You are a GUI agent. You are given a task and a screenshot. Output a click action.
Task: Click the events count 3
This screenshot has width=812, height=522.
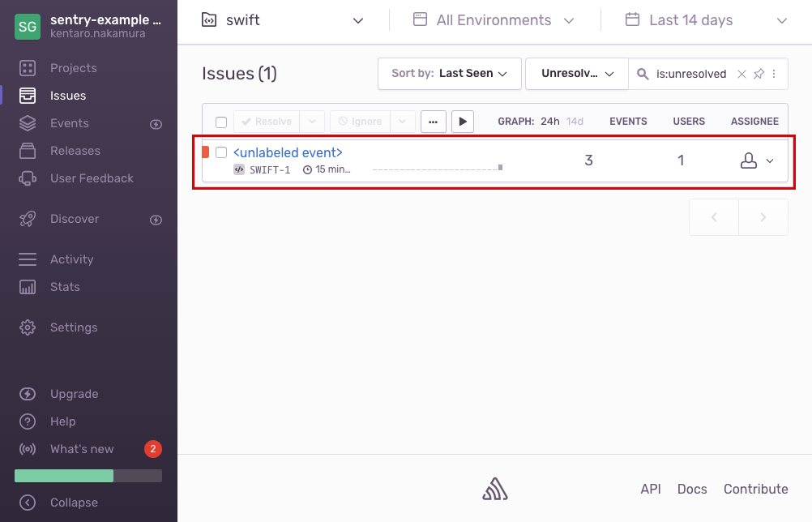pos(589,160)
